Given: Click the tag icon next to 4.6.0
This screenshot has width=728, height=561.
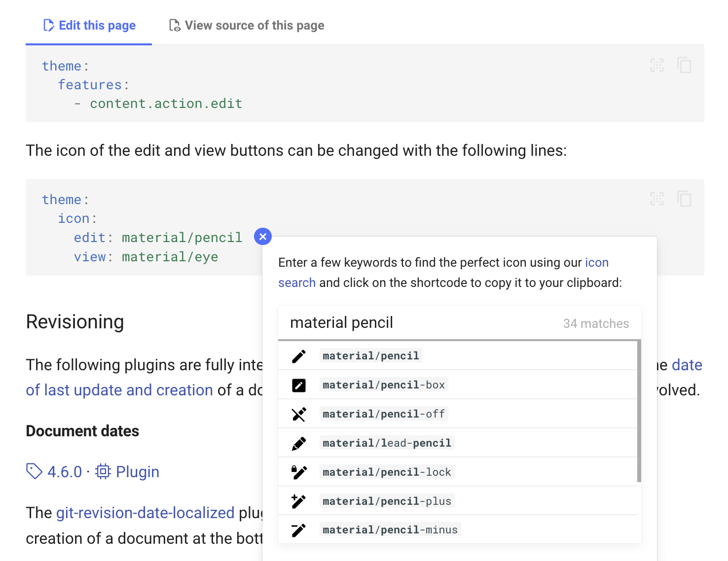Looking at the screenshot, I should pyautogui.click(x=33, y=471).
